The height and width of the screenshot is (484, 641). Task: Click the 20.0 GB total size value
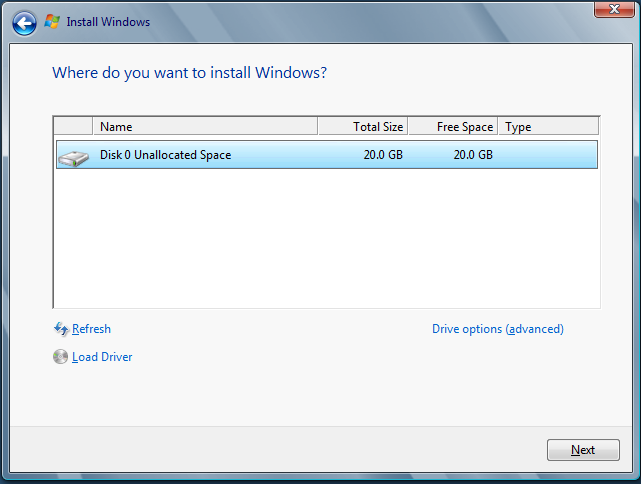pyautogui.click(x=383, y=155)
